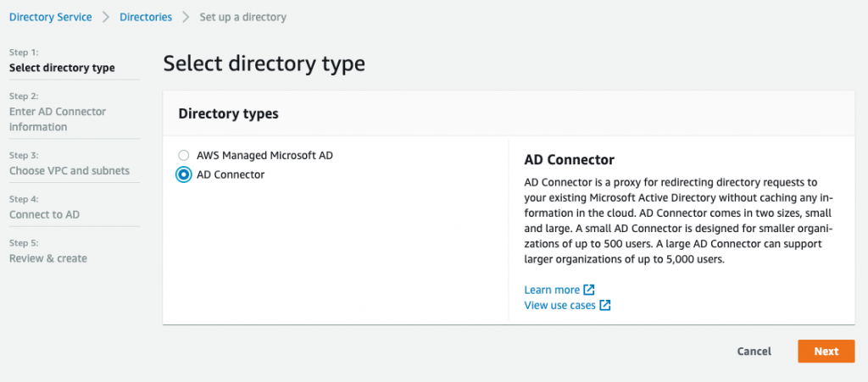Click breadcrumb chevron after Directories
The height and width of the screenshot is (382, 868).
pyautogui.click(x=186, y=17)
